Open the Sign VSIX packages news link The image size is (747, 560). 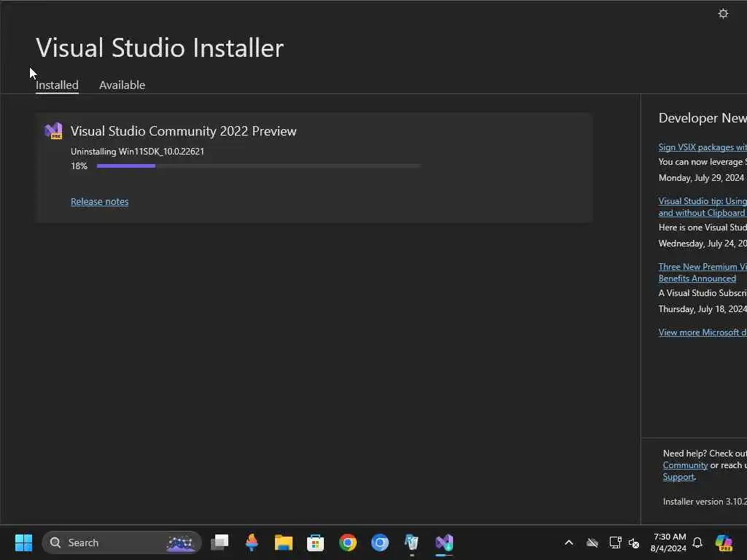tap(703, 147)
